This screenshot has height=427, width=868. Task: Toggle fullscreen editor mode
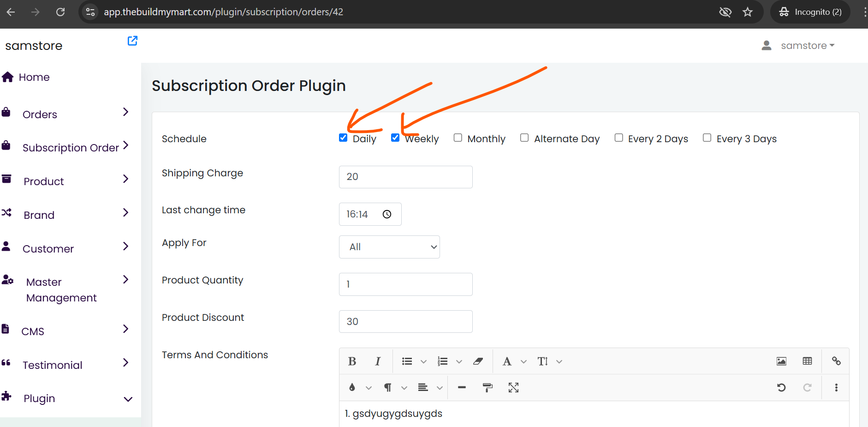click(513, 388)
